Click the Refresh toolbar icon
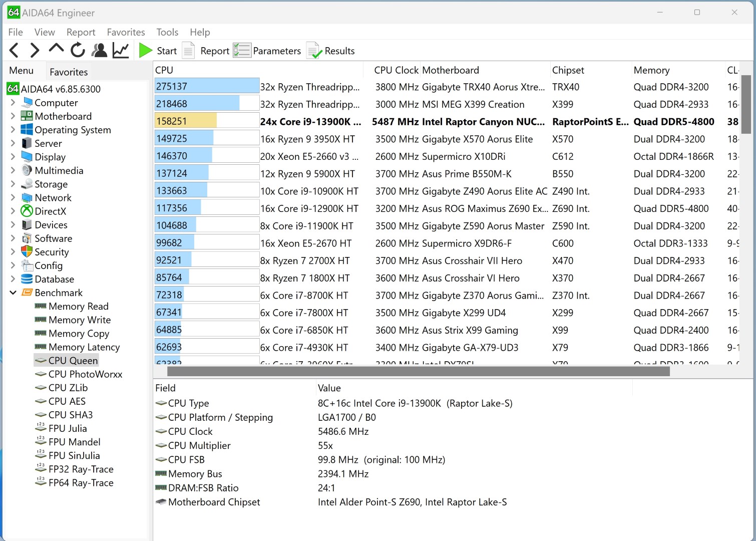This screenshot has width=756, height=541. tap(78, 50)
